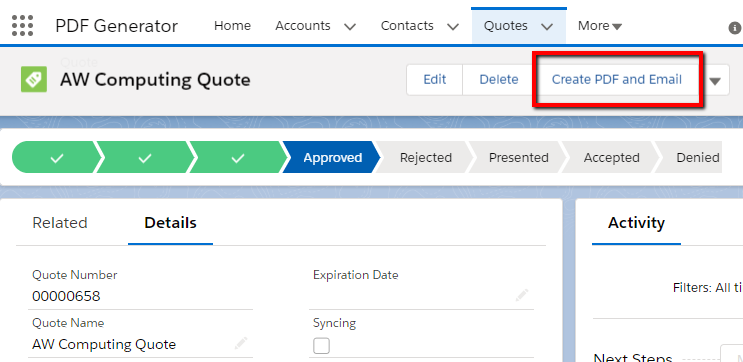743x362 pixels.
Task: Toggle the Syncing checkbox
Action: pyautogui.click(x=321, y=345)
